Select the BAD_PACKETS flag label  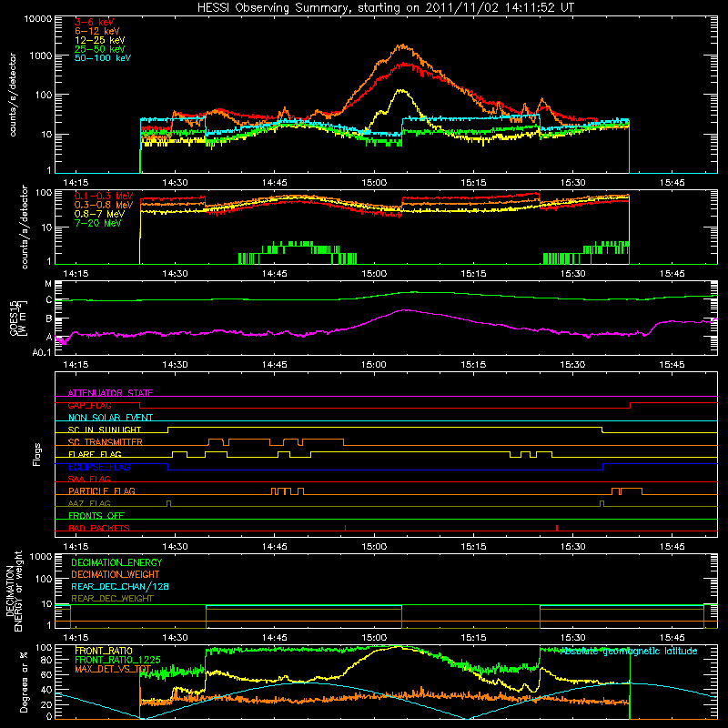point(99,528)
